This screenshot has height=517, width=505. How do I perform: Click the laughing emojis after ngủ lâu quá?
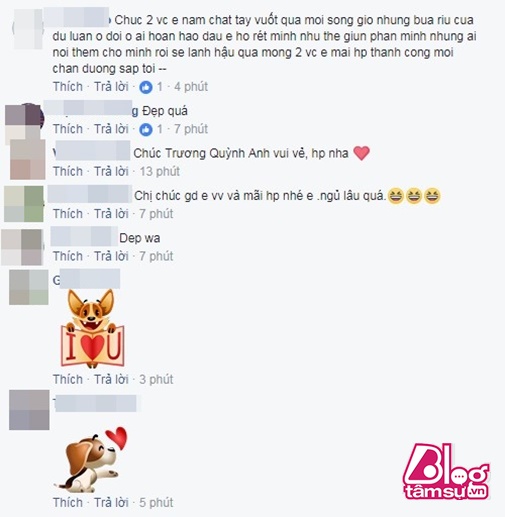(414, 196)
